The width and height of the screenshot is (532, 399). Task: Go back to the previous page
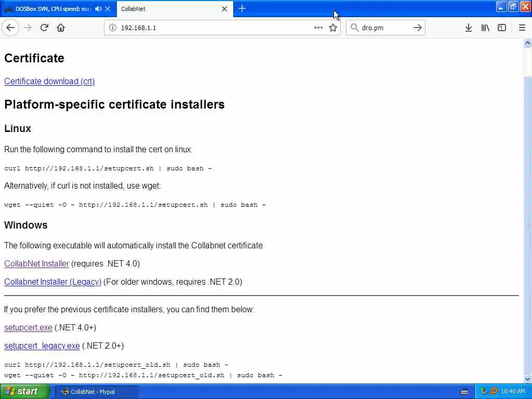(10, 28)
